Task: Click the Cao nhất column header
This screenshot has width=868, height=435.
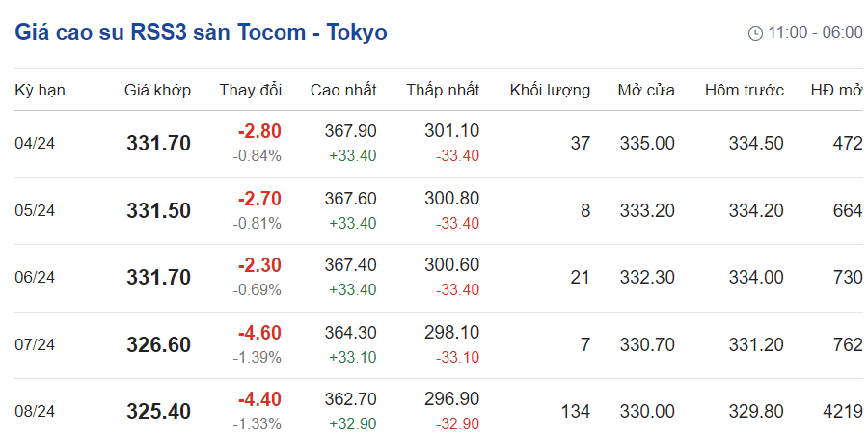Action: (x=343, y=91)
